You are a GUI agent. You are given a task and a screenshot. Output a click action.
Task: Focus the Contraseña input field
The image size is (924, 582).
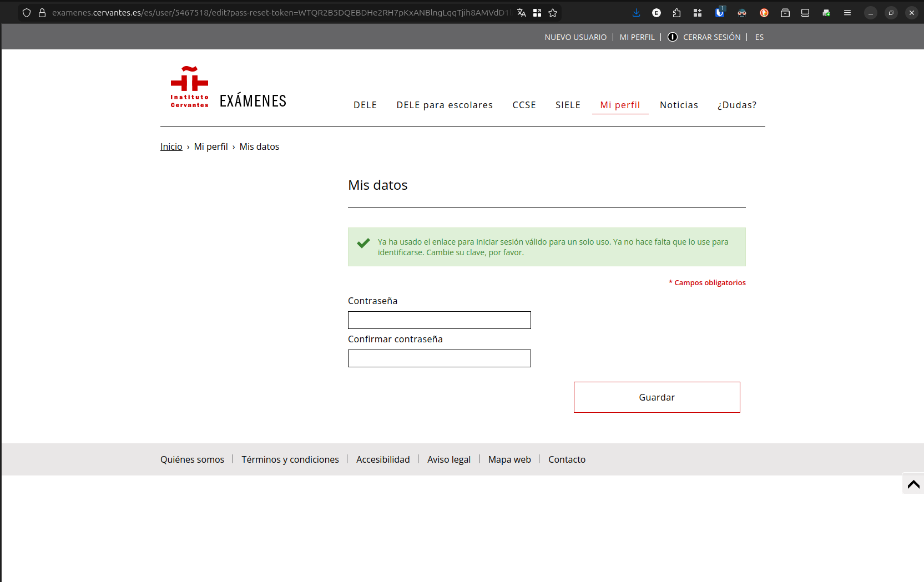[439, 320]
